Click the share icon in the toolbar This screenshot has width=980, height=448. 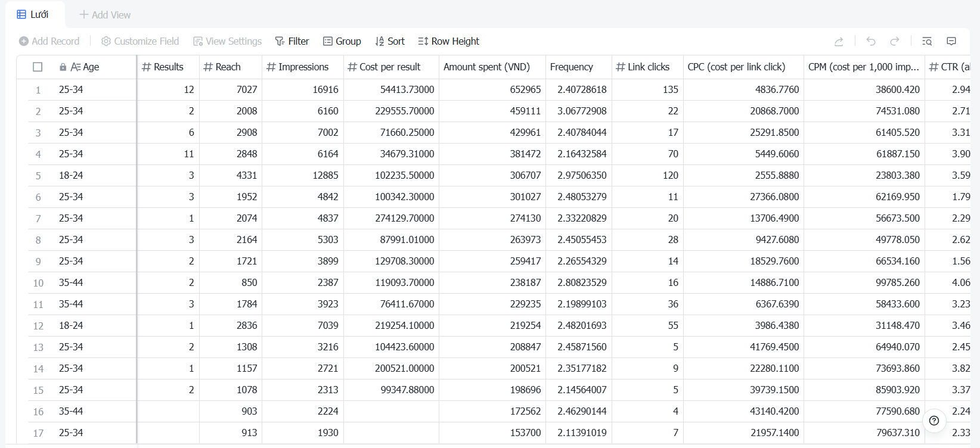[x=839, y=41]
